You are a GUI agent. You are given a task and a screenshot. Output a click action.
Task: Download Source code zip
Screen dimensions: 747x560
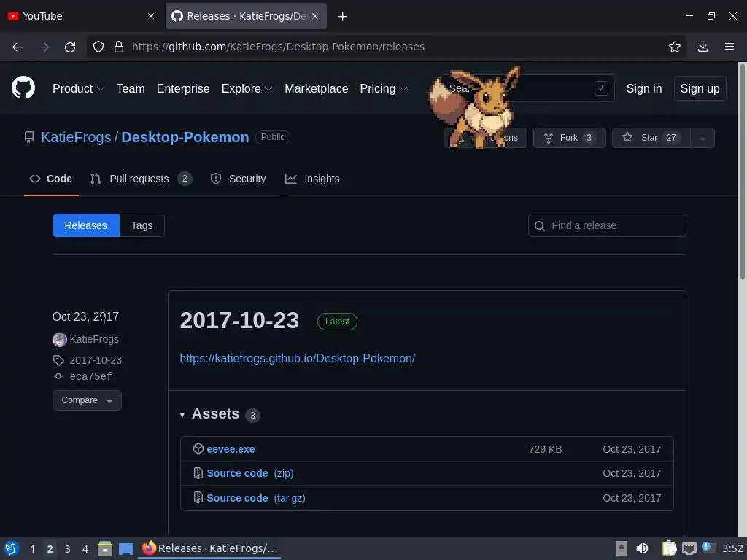(250, 473)
